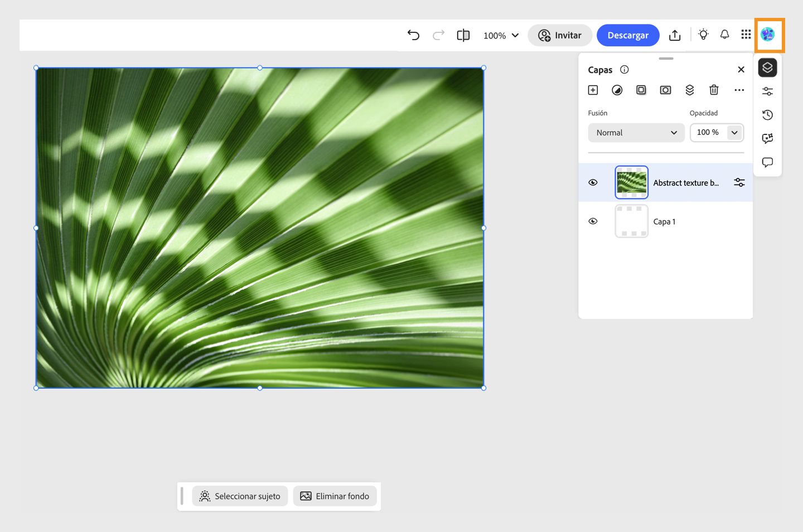Open version history from the right sidebar
Image resolution: width=803 pixels, height=532 pixels.
click(767, 115)
